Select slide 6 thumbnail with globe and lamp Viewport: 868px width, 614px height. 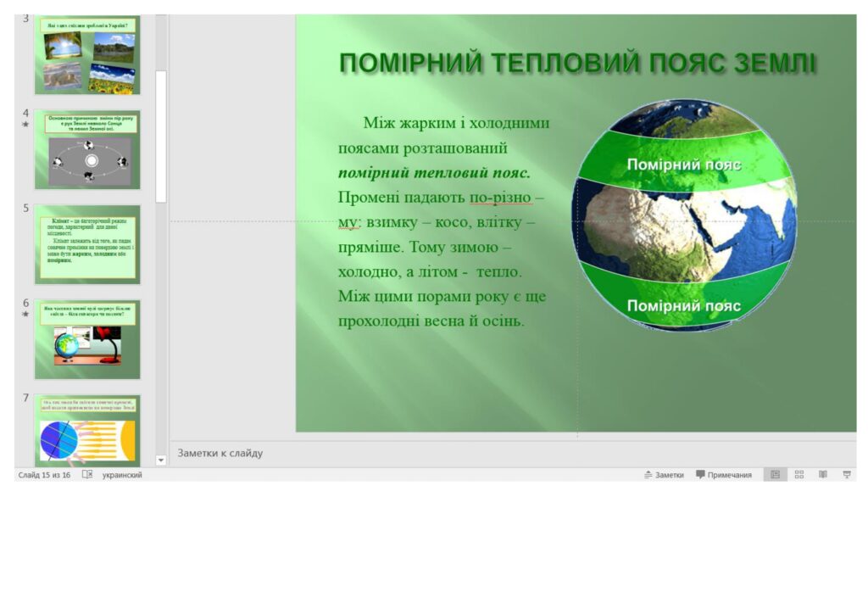point(87,339)
